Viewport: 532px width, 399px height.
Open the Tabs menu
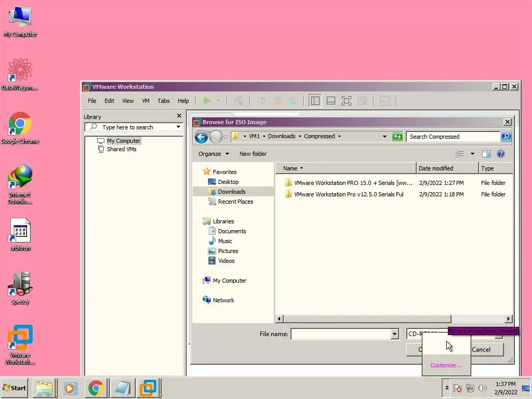(164, 101)
